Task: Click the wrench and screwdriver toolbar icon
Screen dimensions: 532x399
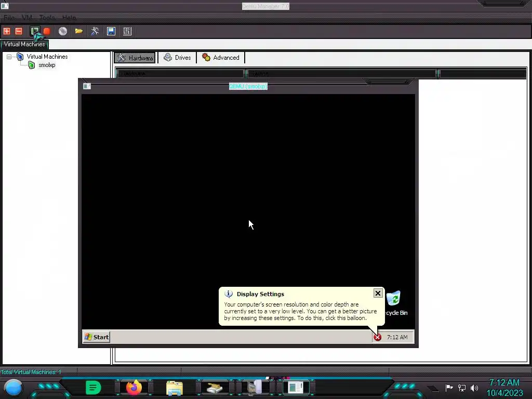Action: tap(95, 31)
